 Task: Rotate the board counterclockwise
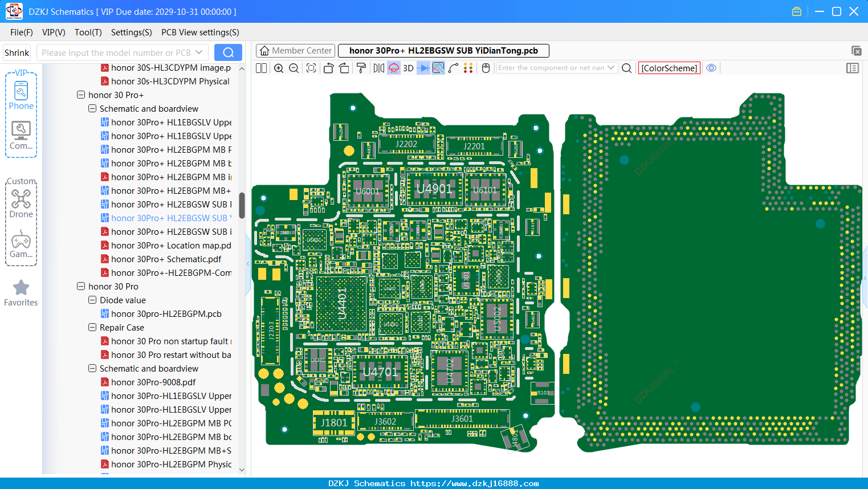(x=328, y=68)
